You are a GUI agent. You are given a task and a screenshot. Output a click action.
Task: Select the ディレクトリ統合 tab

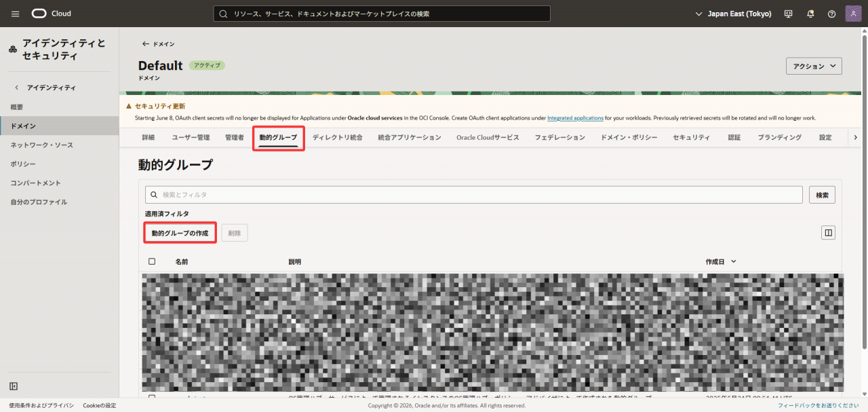[337, 137]
